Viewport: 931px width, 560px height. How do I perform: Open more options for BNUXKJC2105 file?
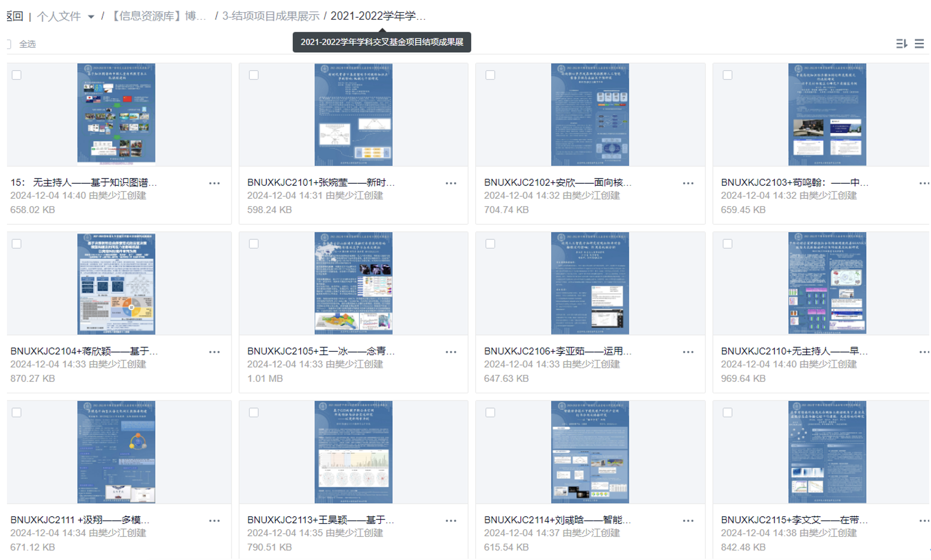pyautogui.click(x=451, y=352)
